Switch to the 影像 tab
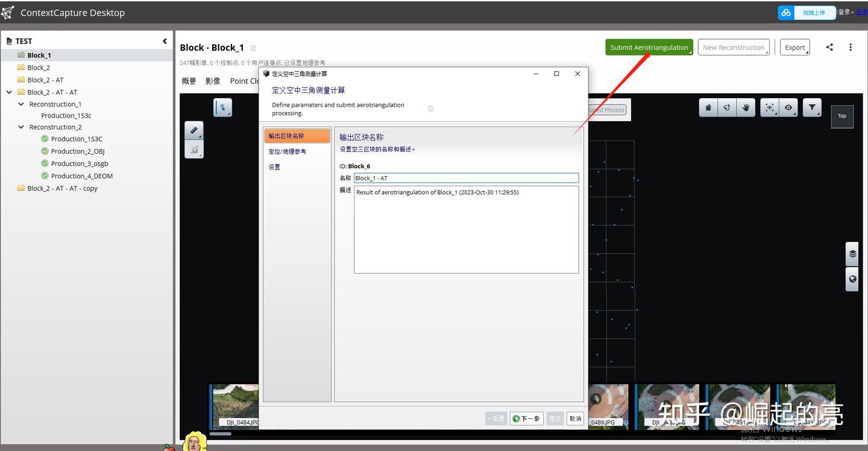Screen dimensions: 868x451 (212, 81)
